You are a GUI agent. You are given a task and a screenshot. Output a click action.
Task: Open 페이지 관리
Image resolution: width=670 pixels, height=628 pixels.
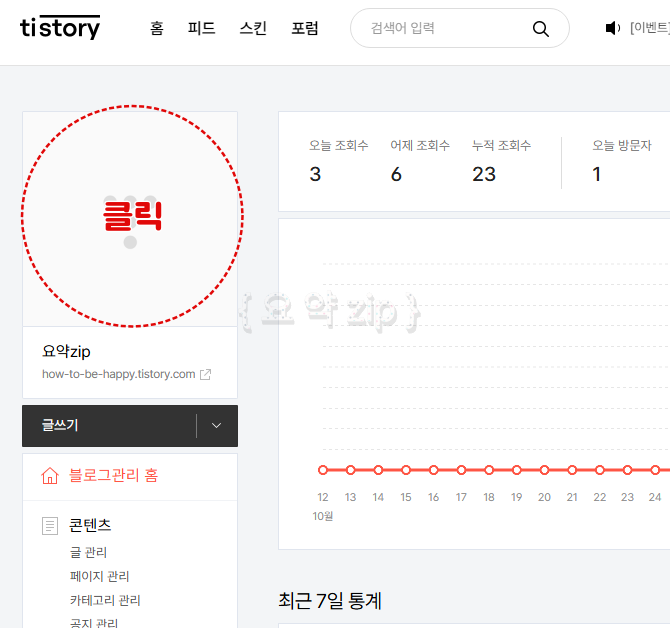pos(100,576)
